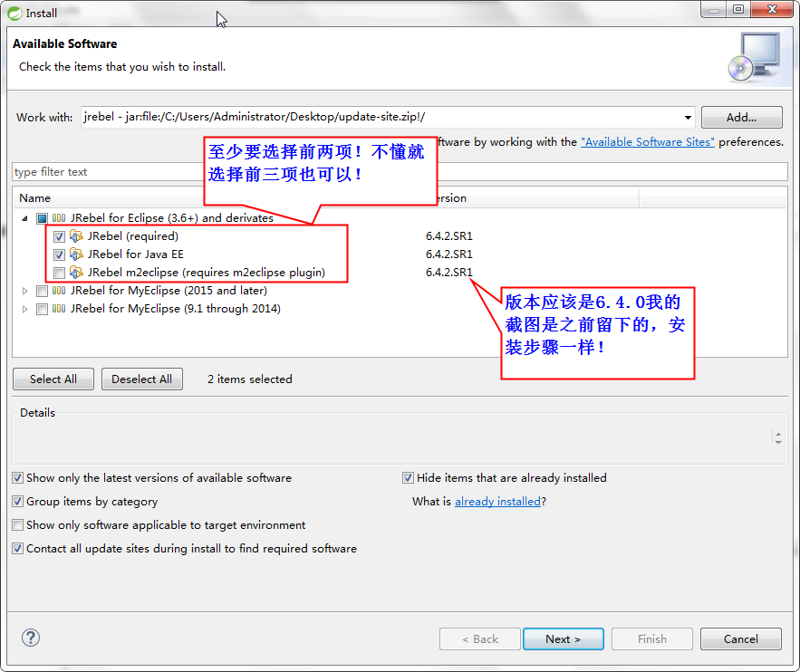Image resolution: width=800 pixels, height=672 pixels.
Task: Uncheck the JRebel for Java EE checkbox
Action: [x=59, y=254]
